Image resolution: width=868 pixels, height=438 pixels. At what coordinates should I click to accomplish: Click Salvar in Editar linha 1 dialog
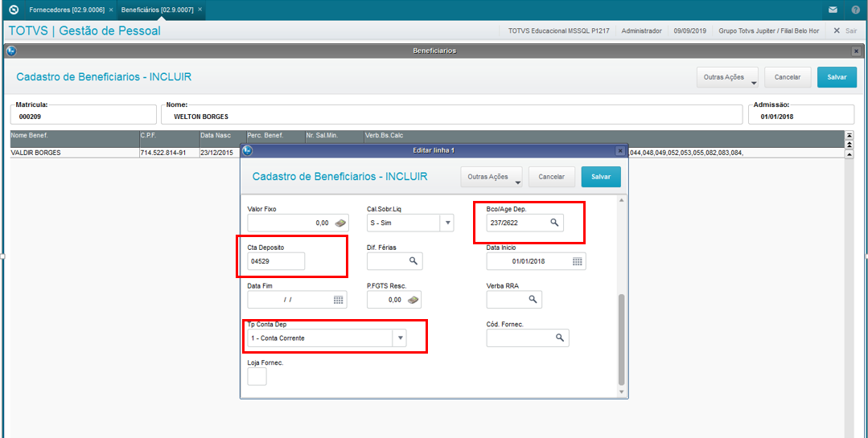(x=601, y=177)
